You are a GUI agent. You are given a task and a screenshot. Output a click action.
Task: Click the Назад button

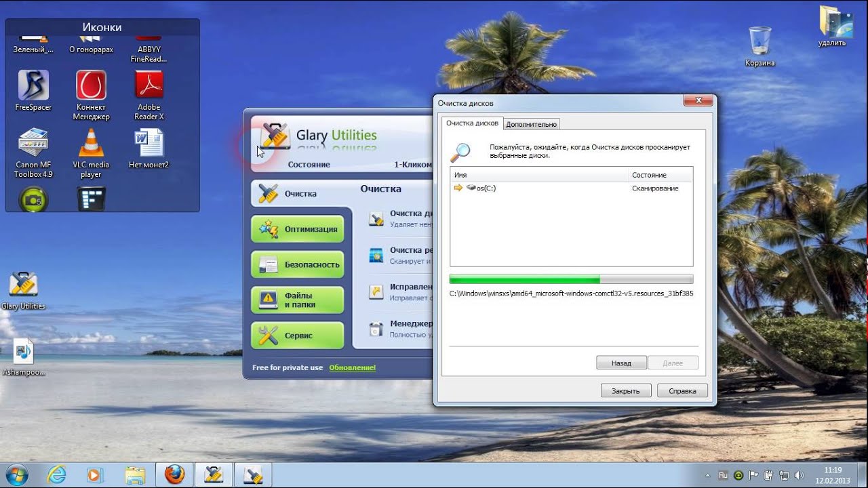tap(621, 363)
